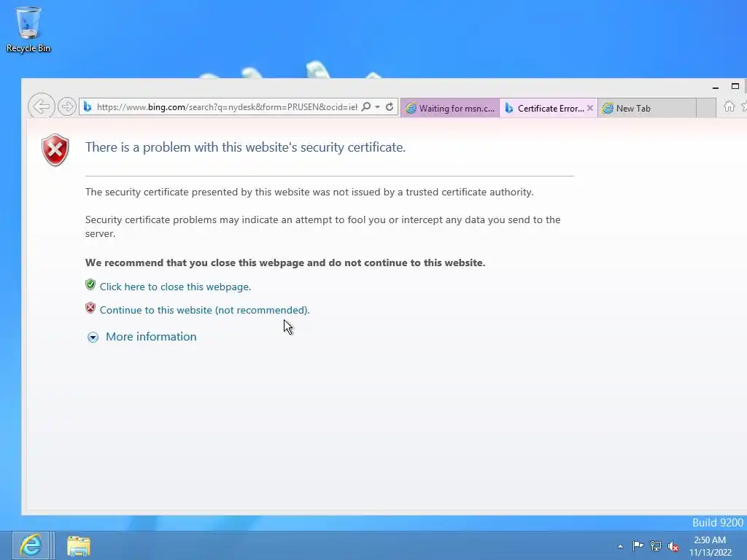Screen dimensions: 747x560
Task: Maximize the Internet Explorer window
Action: tap(735, 86)
